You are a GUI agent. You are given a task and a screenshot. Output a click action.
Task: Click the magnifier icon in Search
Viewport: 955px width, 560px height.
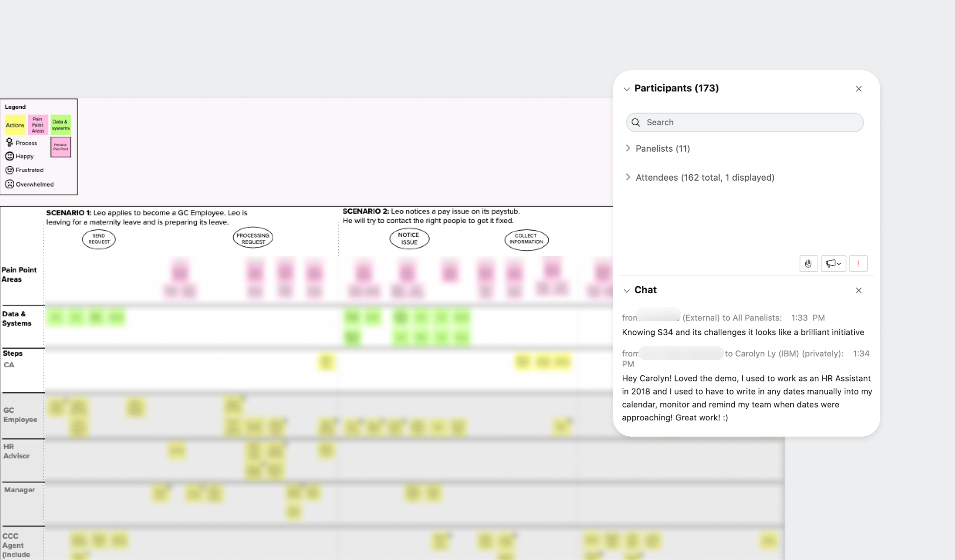636,122
